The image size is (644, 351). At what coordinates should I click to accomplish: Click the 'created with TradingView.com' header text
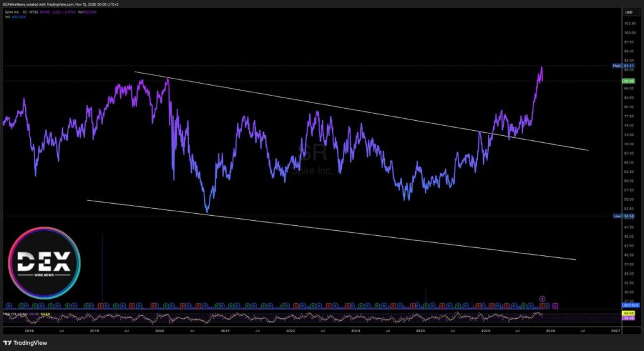tap(50, 4)
